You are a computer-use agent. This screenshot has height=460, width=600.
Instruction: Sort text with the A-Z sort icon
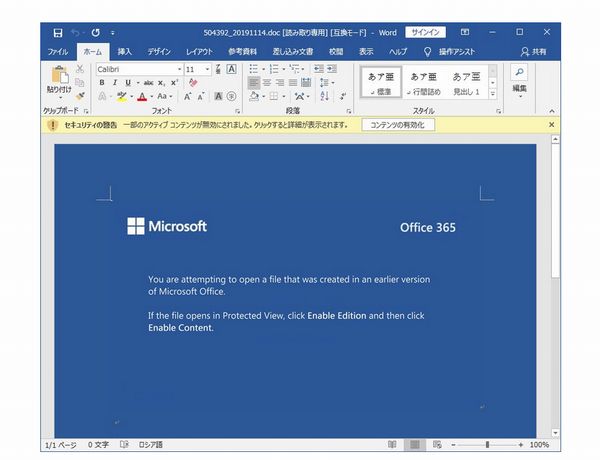324,96
